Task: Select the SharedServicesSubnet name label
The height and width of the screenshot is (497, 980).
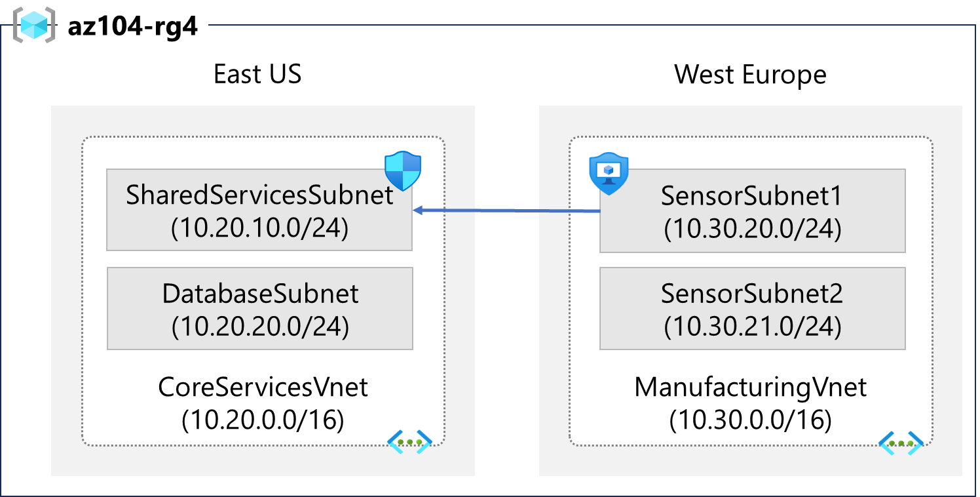Action: (260, 195)
